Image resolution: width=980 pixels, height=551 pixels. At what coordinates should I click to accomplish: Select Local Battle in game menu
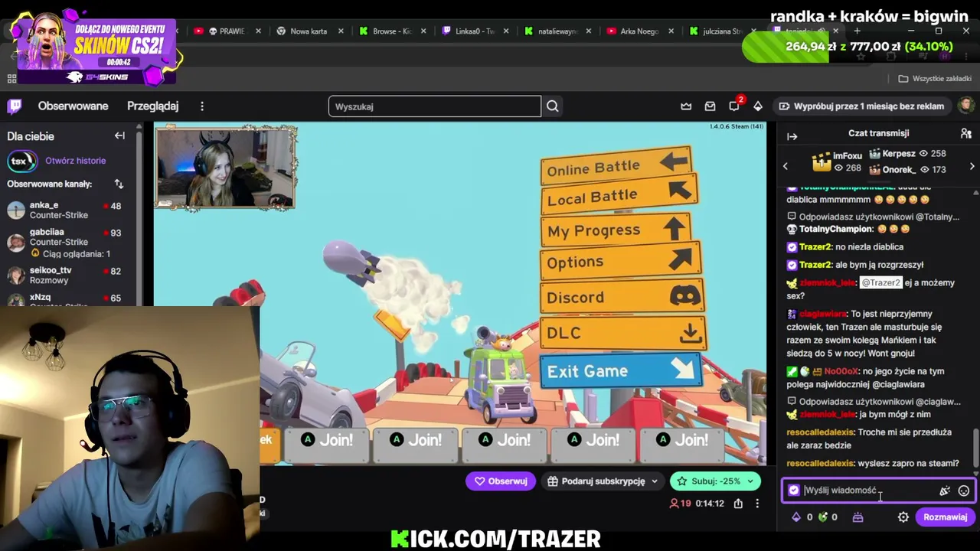coord(619,195)
